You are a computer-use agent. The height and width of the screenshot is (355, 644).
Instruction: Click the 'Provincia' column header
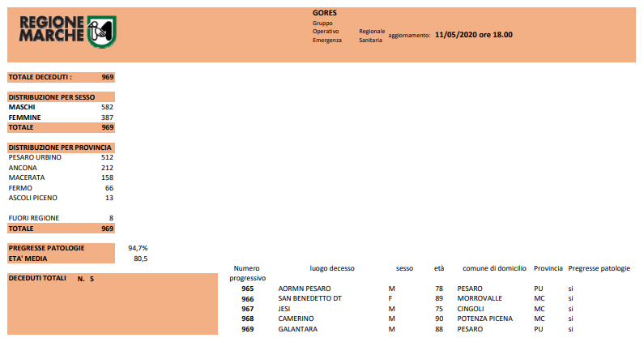pyautogui.click(x=548, y=268)
